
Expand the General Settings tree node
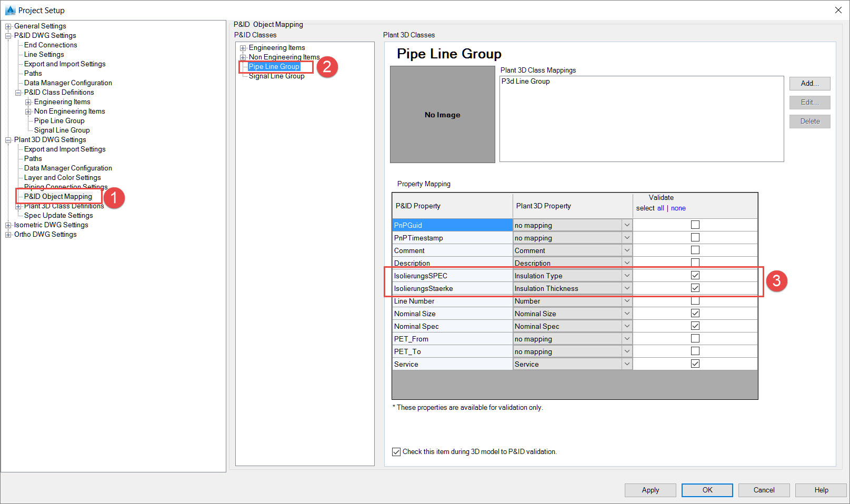click(7, 26)
